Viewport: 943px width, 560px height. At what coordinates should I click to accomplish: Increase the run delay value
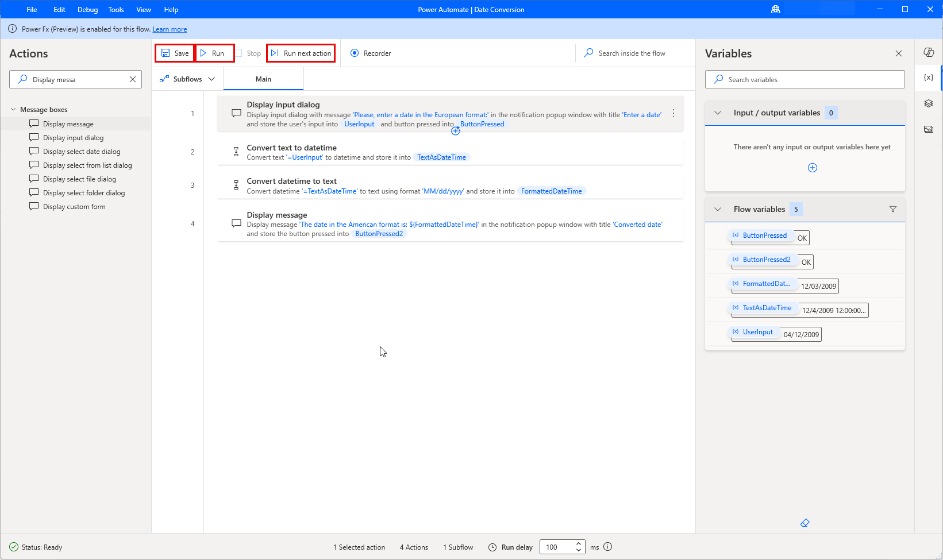pyautogui.click(x=579, y=543)
